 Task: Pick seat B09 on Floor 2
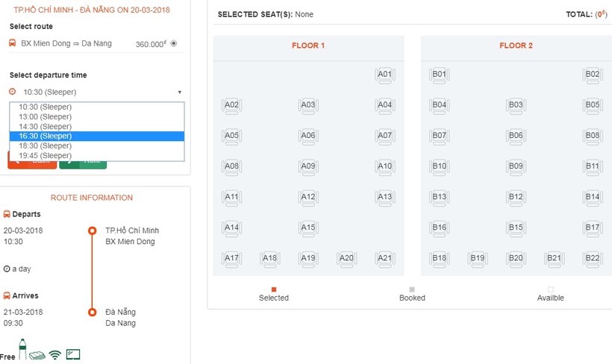[516, 167]
